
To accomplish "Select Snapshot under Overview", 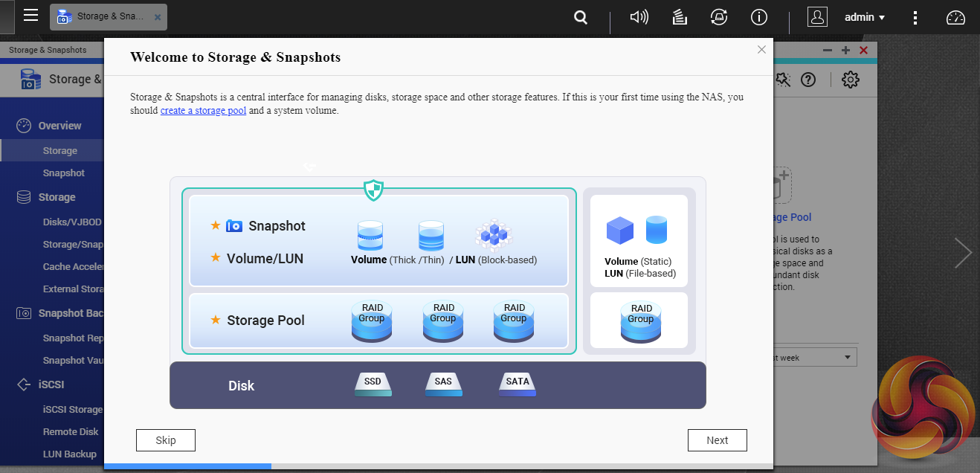I will tap(63, 173).
